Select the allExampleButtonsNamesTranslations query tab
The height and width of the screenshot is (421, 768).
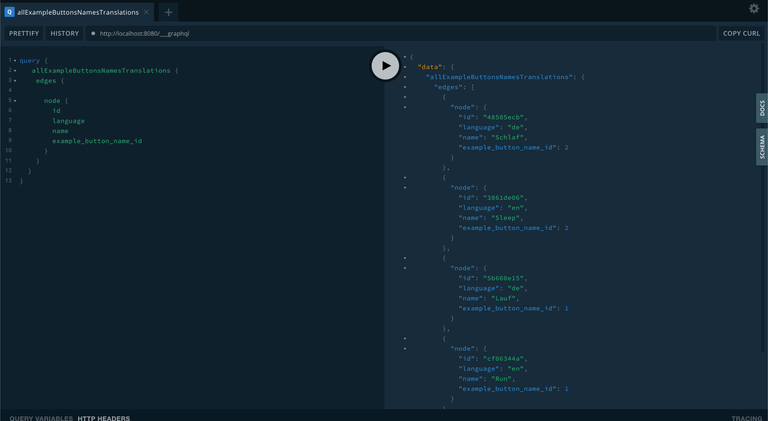coord(77,12)
